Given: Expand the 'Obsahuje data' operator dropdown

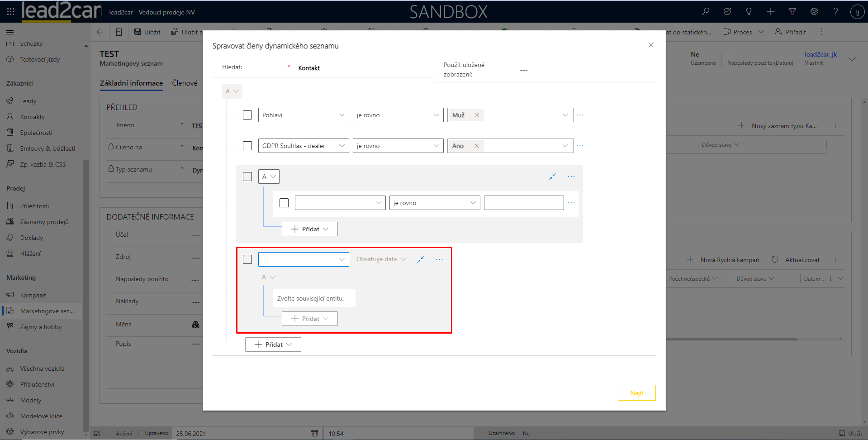Looking at the screenshot, I should pos(381,259).
